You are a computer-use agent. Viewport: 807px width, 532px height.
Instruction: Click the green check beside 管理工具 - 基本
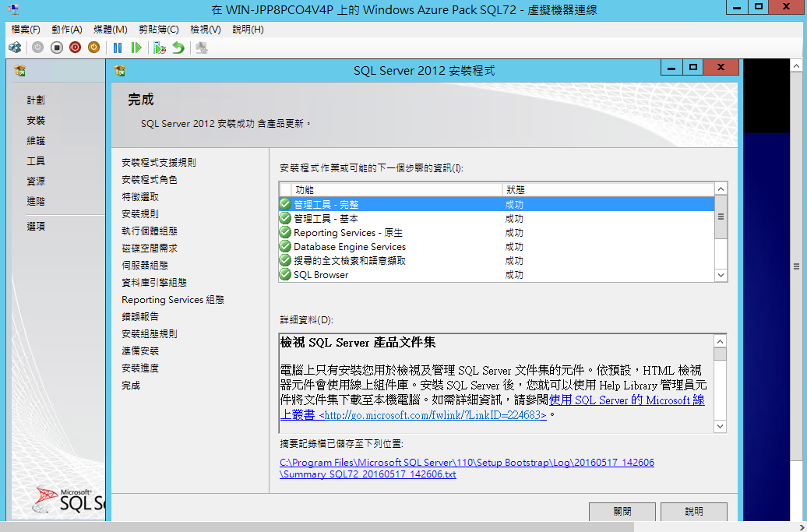(285, 218)
